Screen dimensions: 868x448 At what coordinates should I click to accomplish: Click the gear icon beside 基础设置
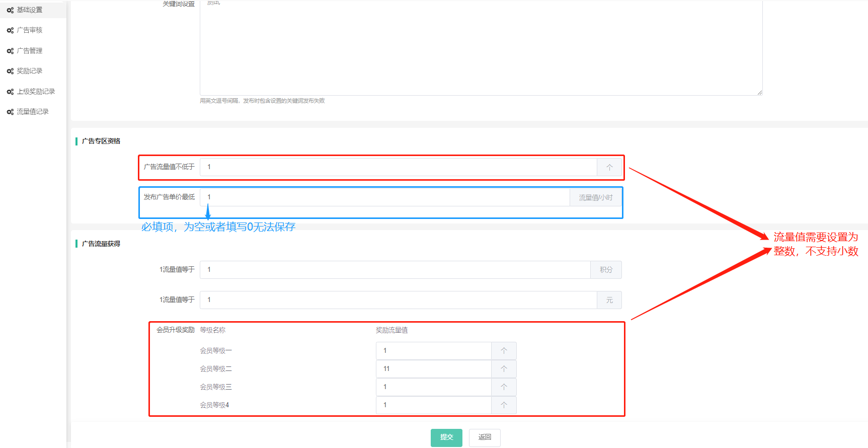10,10
